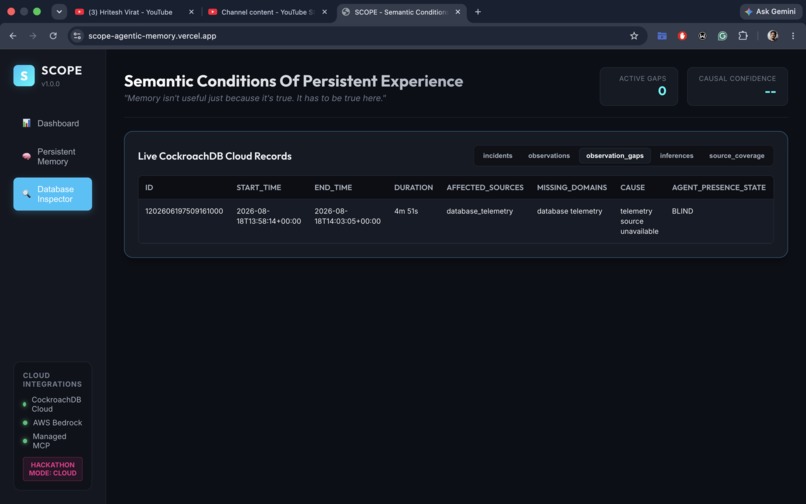The height and width of the screenshot is (504, 806).
Task: Open the Persistent Memory page
Action: [52, 156]
